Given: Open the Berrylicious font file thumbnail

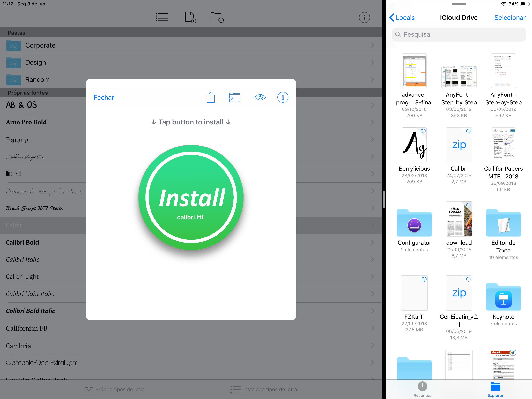Looking at the screenshot, I should click(x=414, y=145).
